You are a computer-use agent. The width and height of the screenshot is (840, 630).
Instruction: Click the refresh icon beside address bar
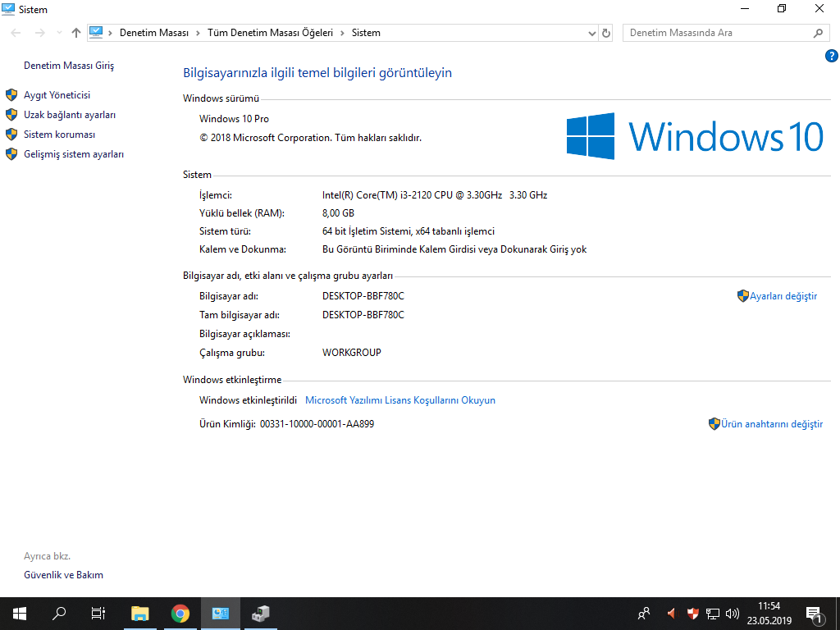606,33
